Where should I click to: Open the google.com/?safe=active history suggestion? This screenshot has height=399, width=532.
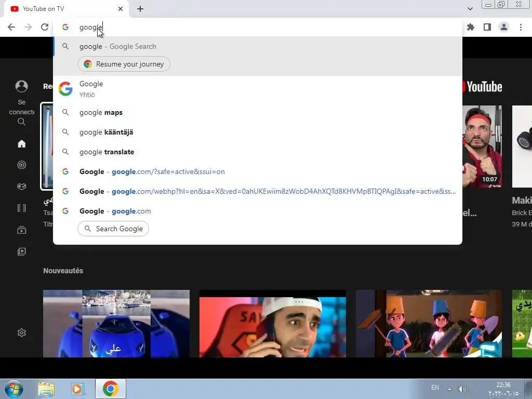coord(258,171)
